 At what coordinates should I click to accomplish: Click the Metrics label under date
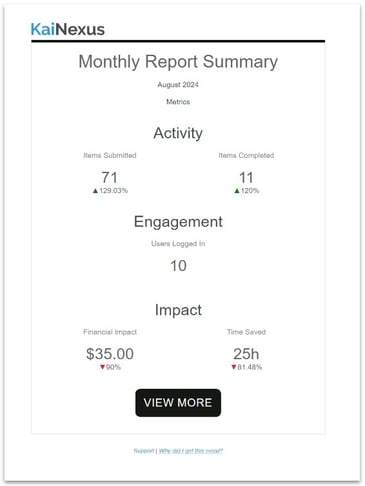[x=178, y=102]
